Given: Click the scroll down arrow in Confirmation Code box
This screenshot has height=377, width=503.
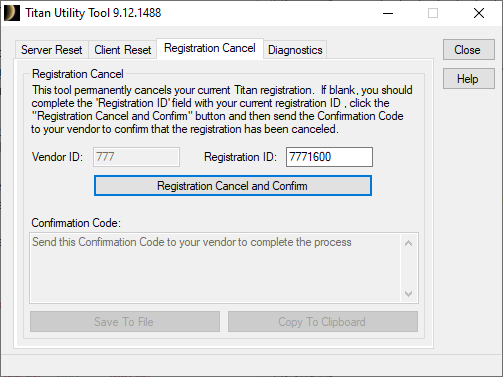Looking at the screenshot, I should (409, 294).
